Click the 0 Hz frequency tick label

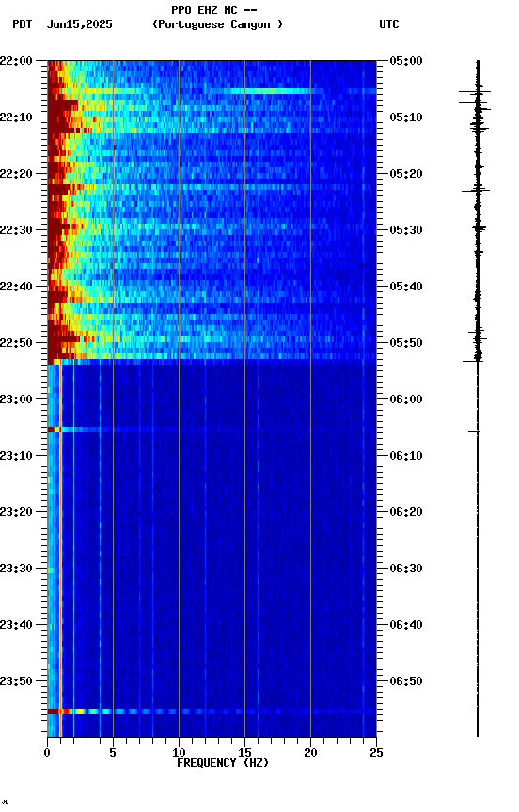pos(47,753)
